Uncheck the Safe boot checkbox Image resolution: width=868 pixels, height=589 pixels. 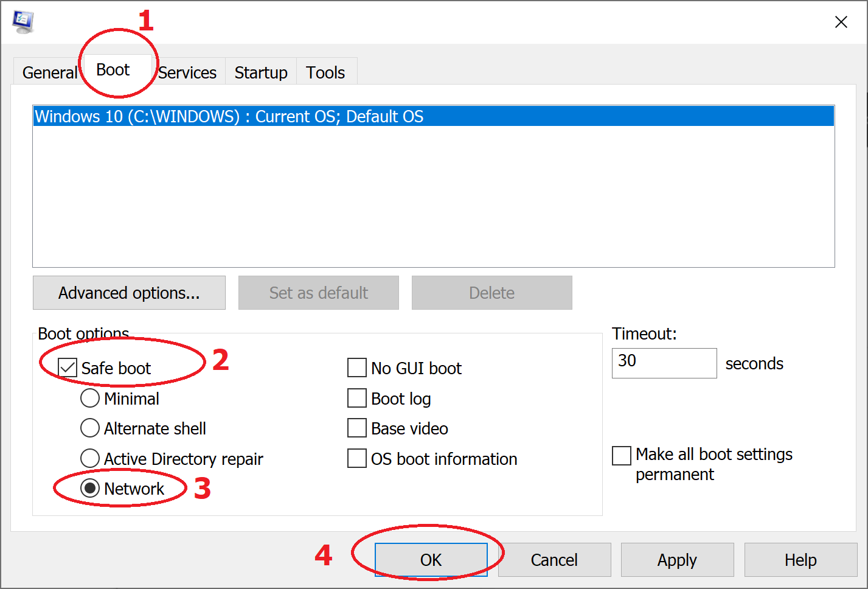[x=68, y=368]
